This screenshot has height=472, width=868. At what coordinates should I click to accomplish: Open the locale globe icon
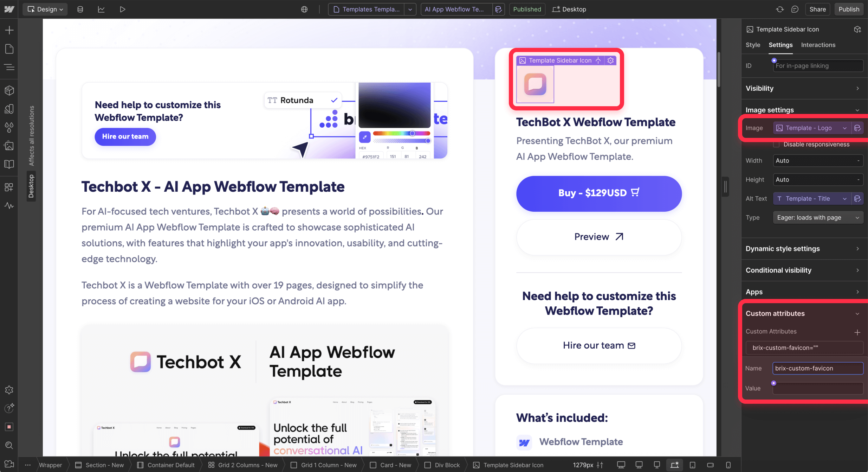(x=304, y=9)
